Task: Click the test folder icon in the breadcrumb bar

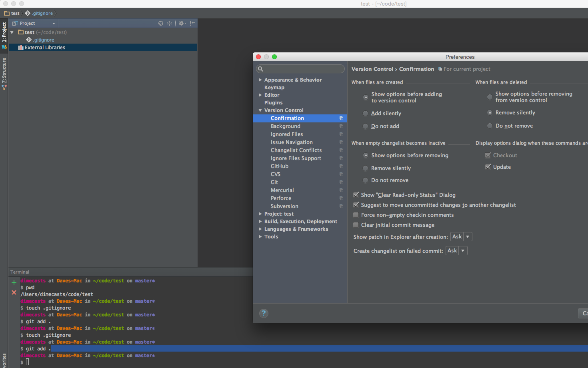Action: point(7,13)
